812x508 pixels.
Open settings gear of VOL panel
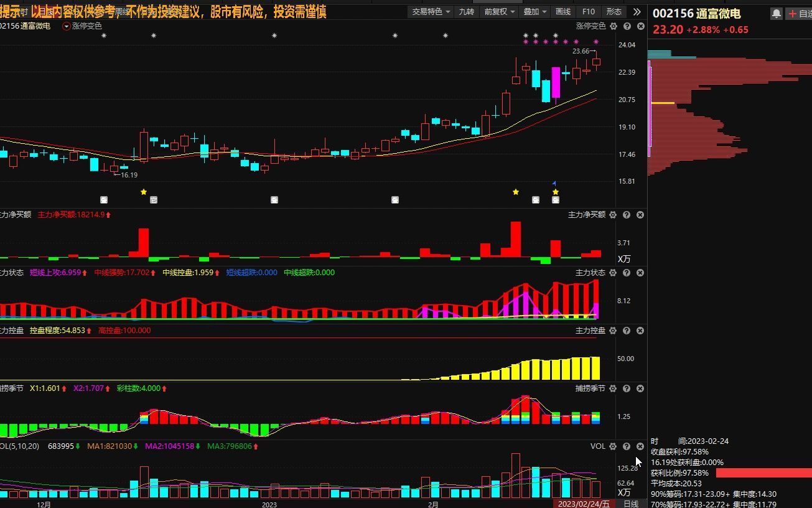614,446
